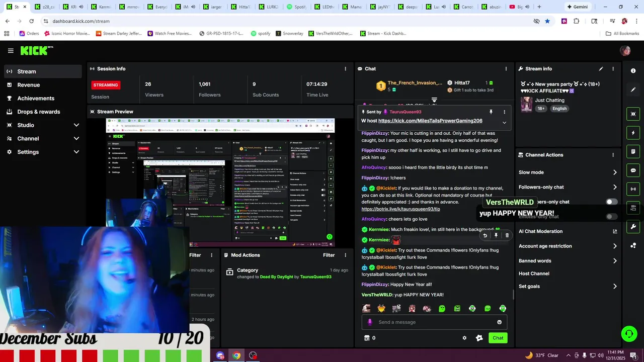Expand the Channel sidebar section
The image size is (644, 362).
(76, 139)
